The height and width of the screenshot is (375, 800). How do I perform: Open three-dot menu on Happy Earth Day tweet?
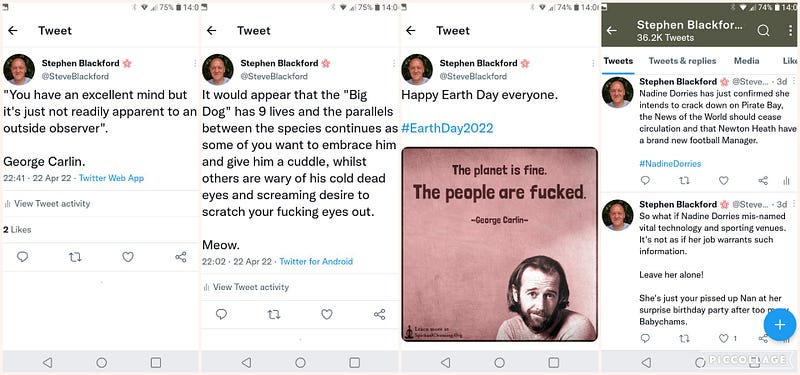click(x=593, y=63)
